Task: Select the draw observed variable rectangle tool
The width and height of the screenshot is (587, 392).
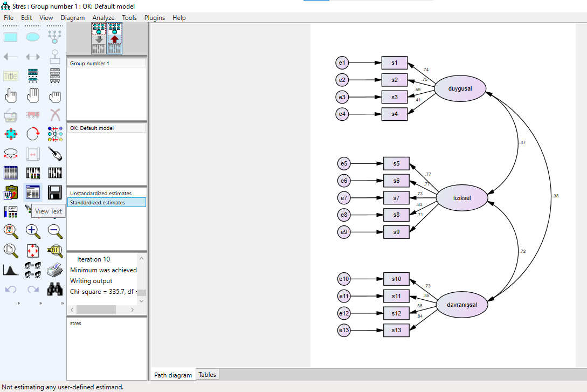Action: pyautogui.click(x=11, y=37)
